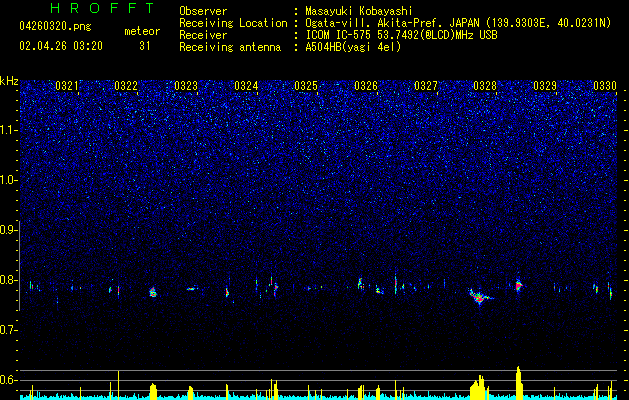Click the meteor label

tap(142, 31)
